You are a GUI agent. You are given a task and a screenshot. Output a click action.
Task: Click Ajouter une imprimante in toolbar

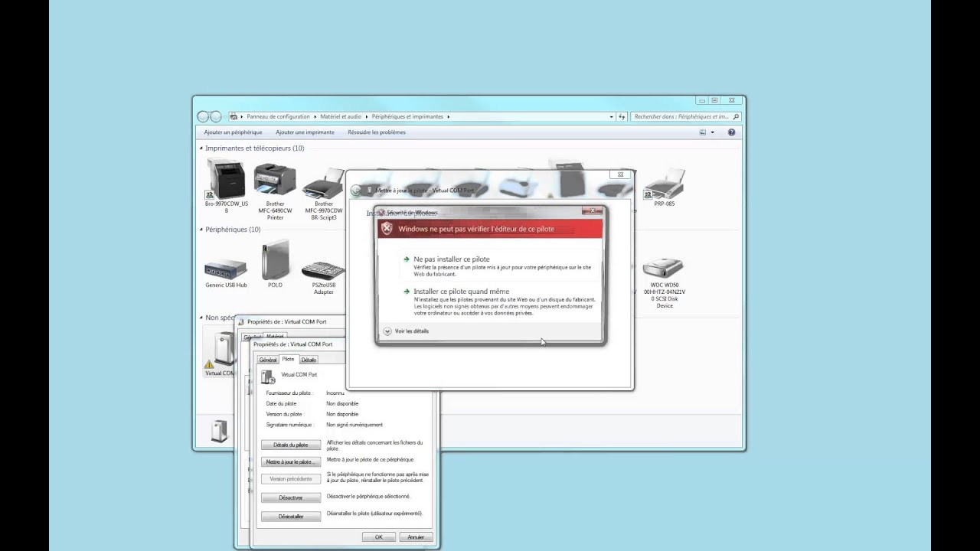(x=305, y=132)
